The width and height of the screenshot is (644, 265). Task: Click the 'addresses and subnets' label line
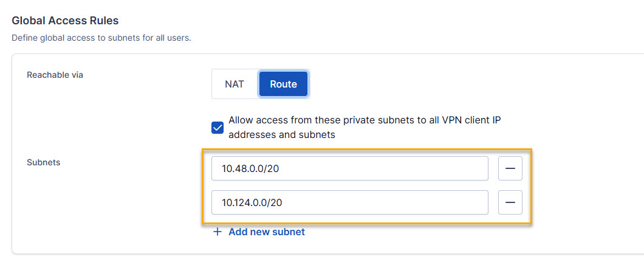pyautogui.click(x=282, y=134)
